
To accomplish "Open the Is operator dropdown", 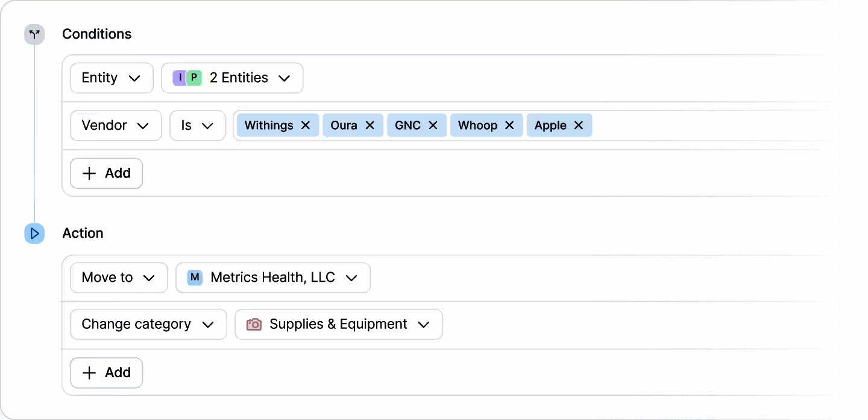I will (198, 126).
